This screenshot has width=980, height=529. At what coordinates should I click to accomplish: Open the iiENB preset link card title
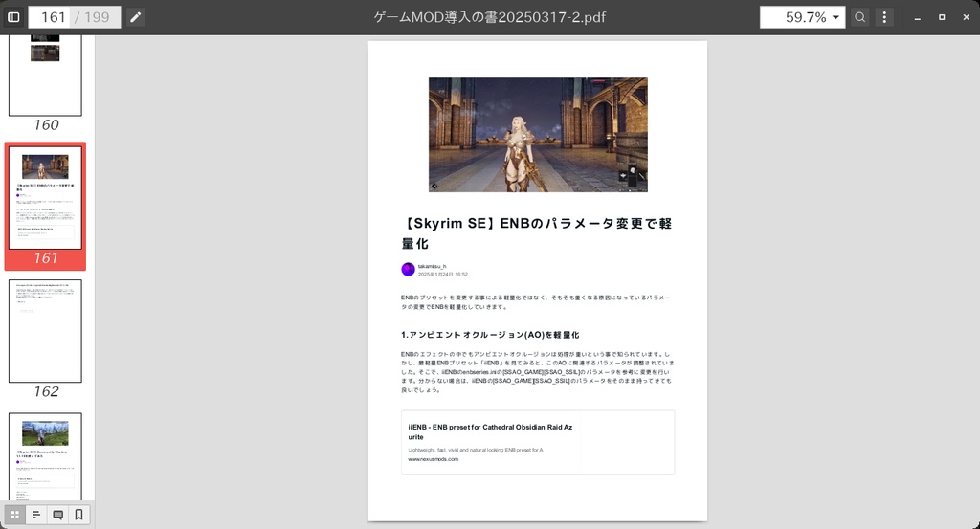pos(490,431)
